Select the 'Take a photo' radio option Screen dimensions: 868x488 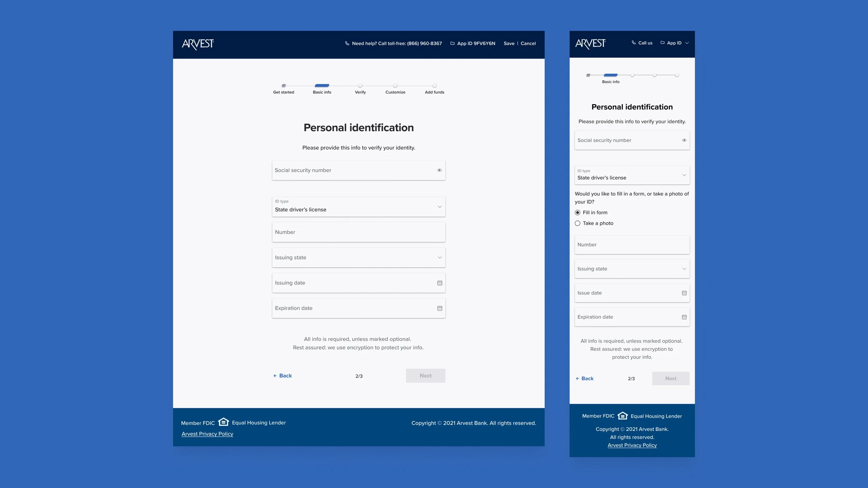tap(577, 223)
